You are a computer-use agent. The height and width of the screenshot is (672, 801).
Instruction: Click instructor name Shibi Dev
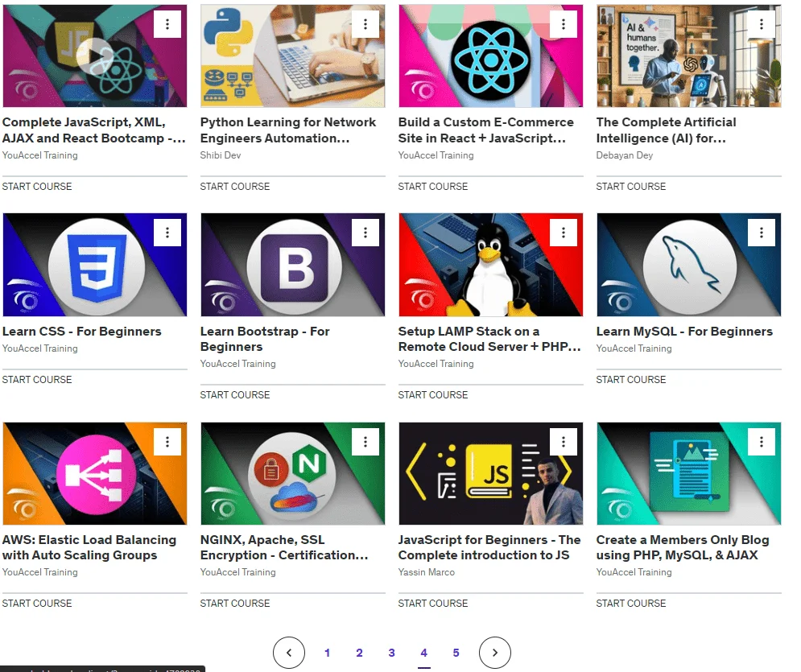point(220,155)
